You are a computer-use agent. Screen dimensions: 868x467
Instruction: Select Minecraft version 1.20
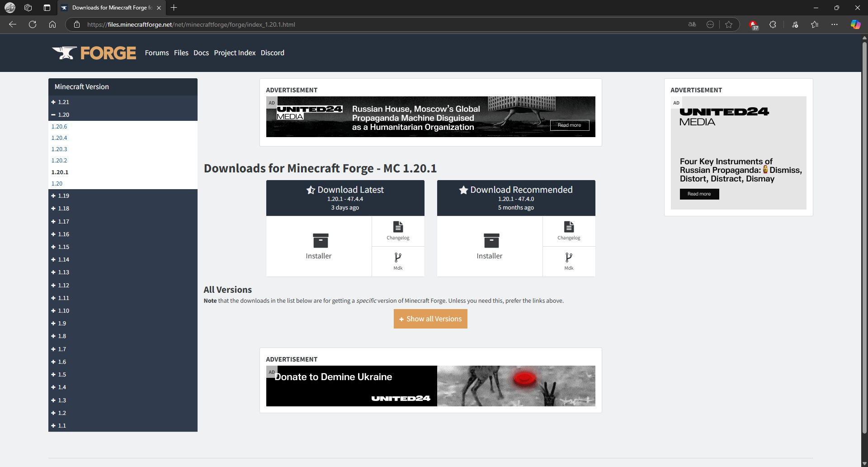[57, 183]
